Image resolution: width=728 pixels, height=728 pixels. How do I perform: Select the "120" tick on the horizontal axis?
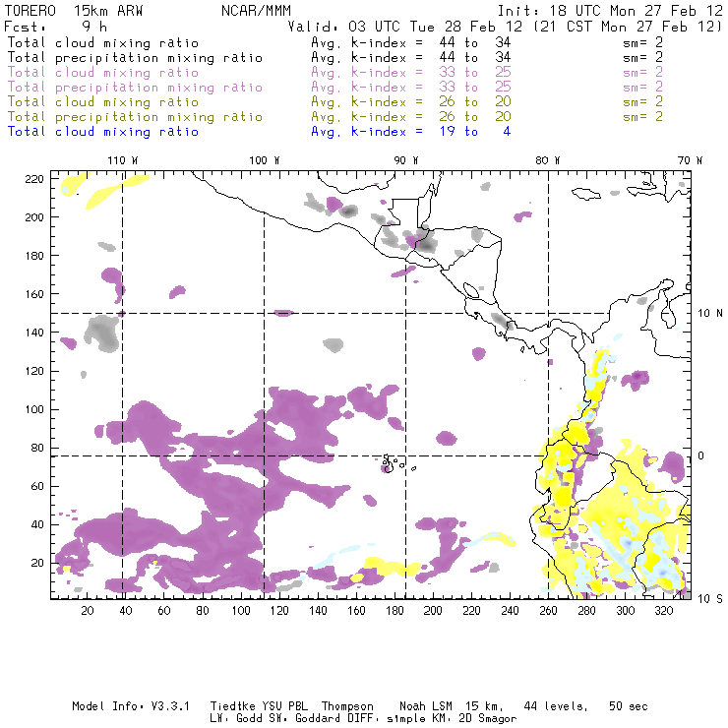click(279, 611)
